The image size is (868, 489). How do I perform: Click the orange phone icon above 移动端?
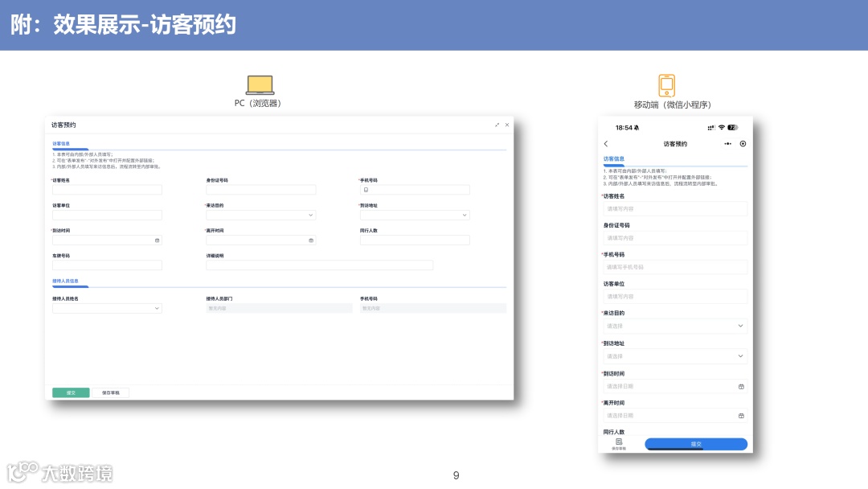[x=666, y=85]
